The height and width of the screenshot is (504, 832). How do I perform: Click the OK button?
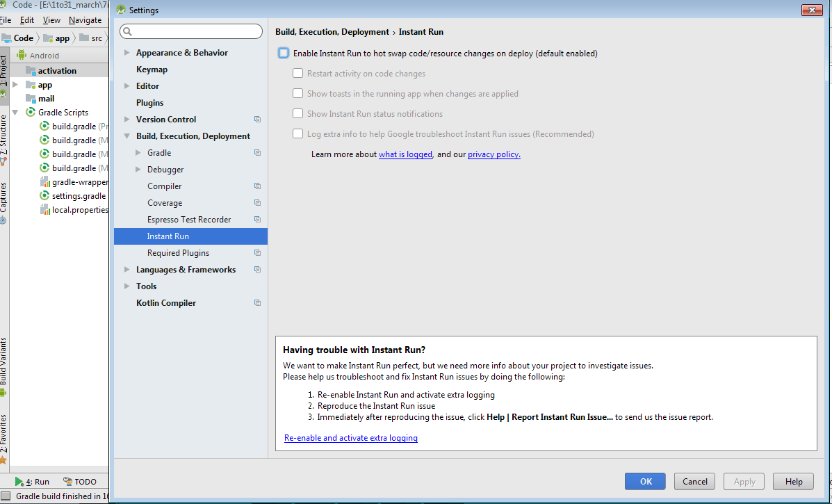click(645, 481)
